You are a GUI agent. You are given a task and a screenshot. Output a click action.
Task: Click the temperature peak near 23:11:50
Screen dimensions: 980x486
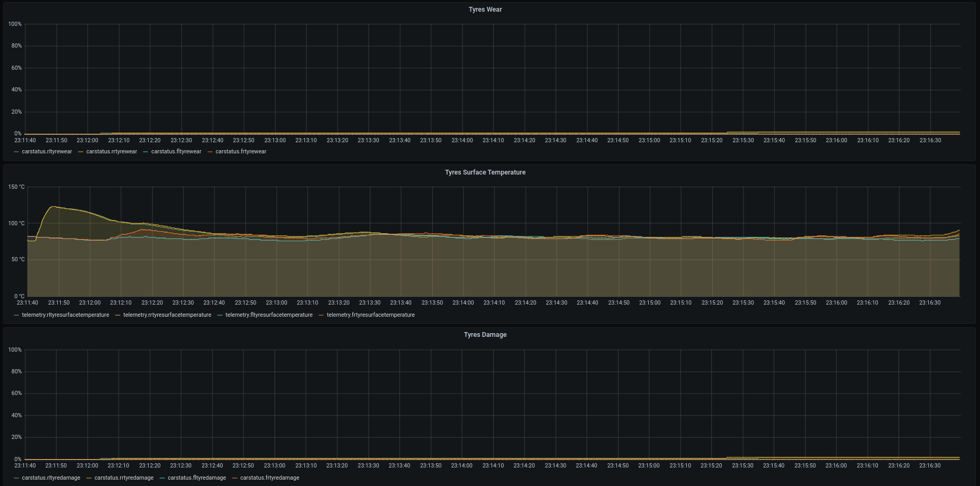(x=53, y=207)
